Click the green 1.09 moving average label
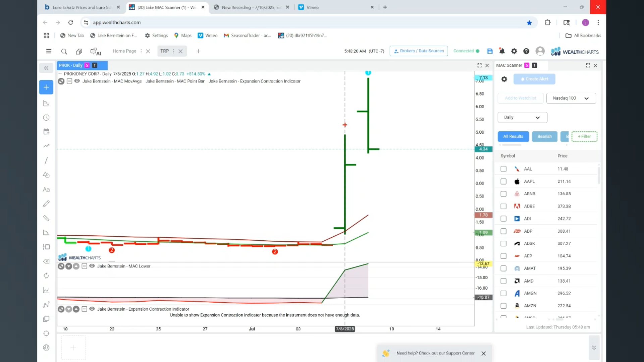Image resolution: width=644 pixels, height=362 pixels. (x=483, y=232)
